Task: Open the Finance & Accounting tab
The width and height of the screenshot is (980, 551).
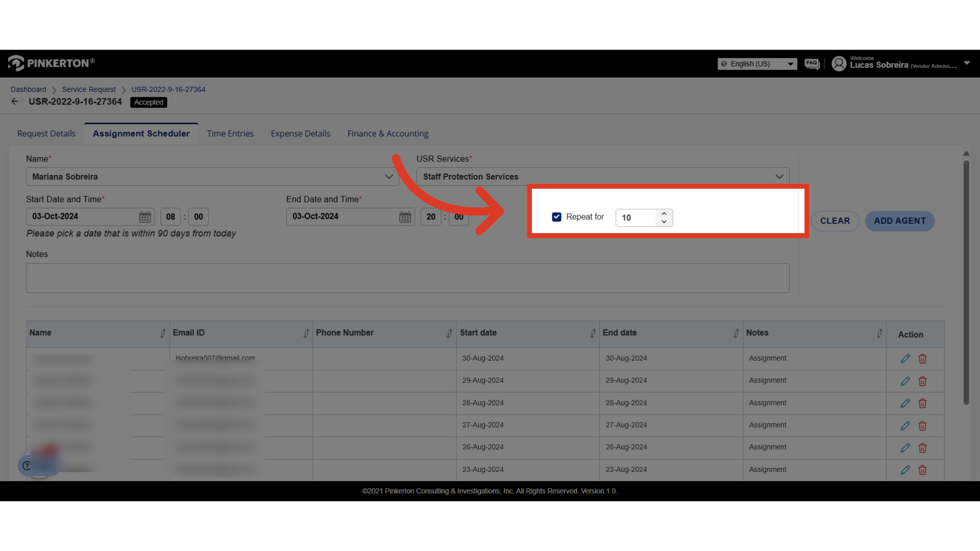Action: (x=387, y=134)
